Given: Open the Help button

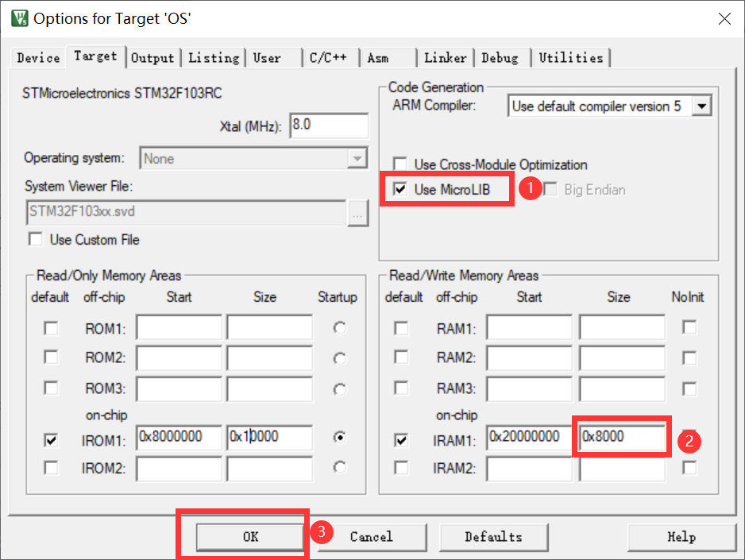Looking at the screenshot, I should 681,537.
